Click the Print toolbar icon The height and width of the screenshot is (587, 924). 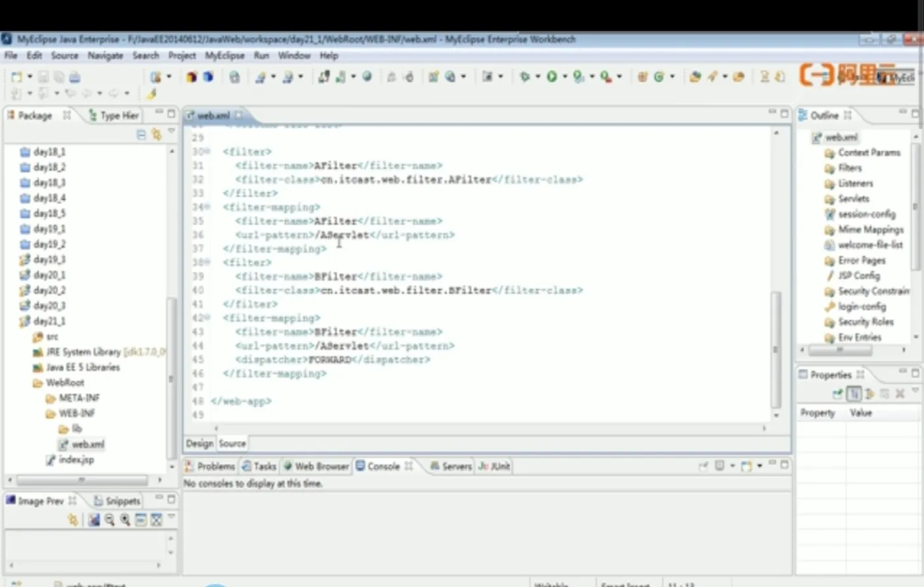click(75, 77)
